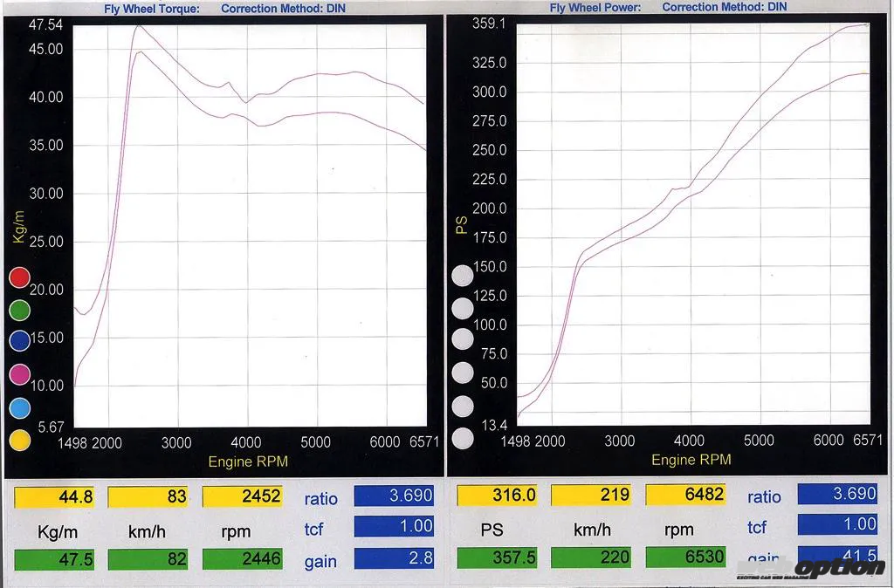This screenshot has height=588, width=894.
Task: Click Correction Method: DIN above the power chart
Action: 724,7
